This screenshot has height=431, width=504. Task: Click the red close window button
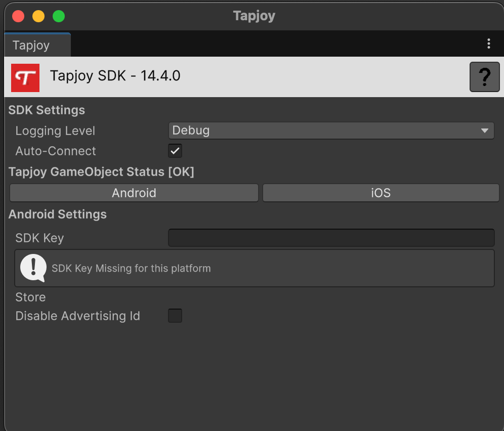18,16
